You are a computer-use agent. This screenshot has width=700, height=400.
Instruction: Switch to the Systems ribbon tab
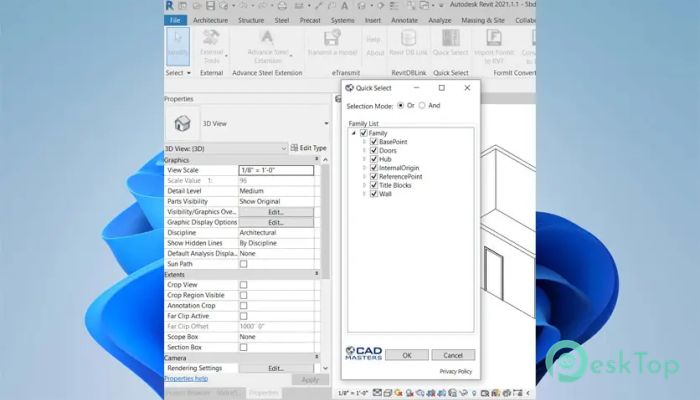click(x=342, y=20)
